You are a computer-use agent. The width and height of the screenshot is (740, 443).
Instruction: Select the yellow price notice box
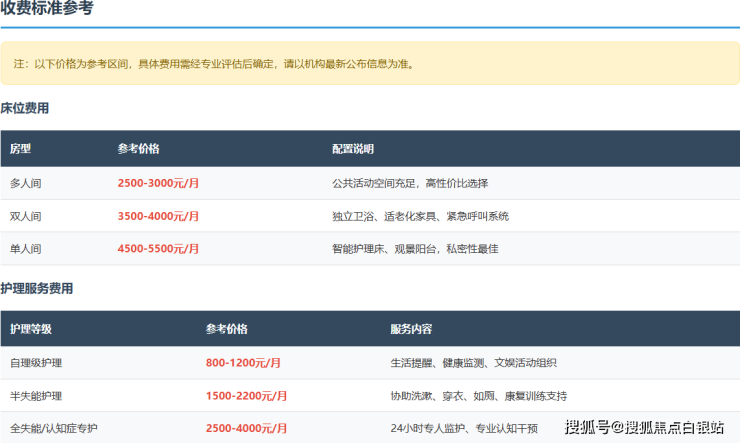tap(369, 63)
